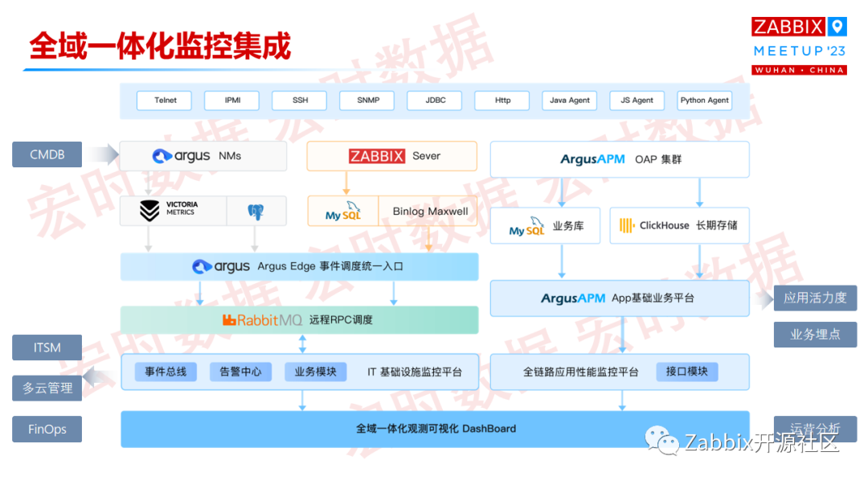Select the slide title 全域一体化监控集成
The width and height of the screenshot is (868, 481).
tap(160, 47)
